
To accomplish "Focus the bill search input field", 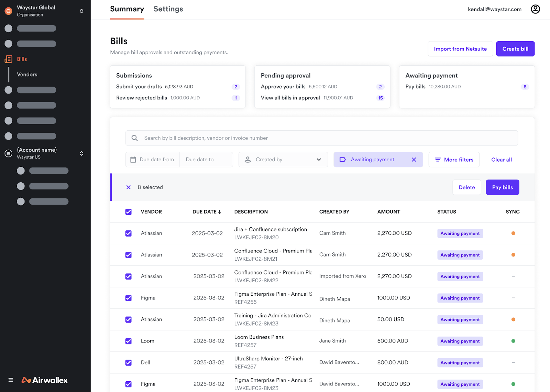I will click(x=322, y=138).
